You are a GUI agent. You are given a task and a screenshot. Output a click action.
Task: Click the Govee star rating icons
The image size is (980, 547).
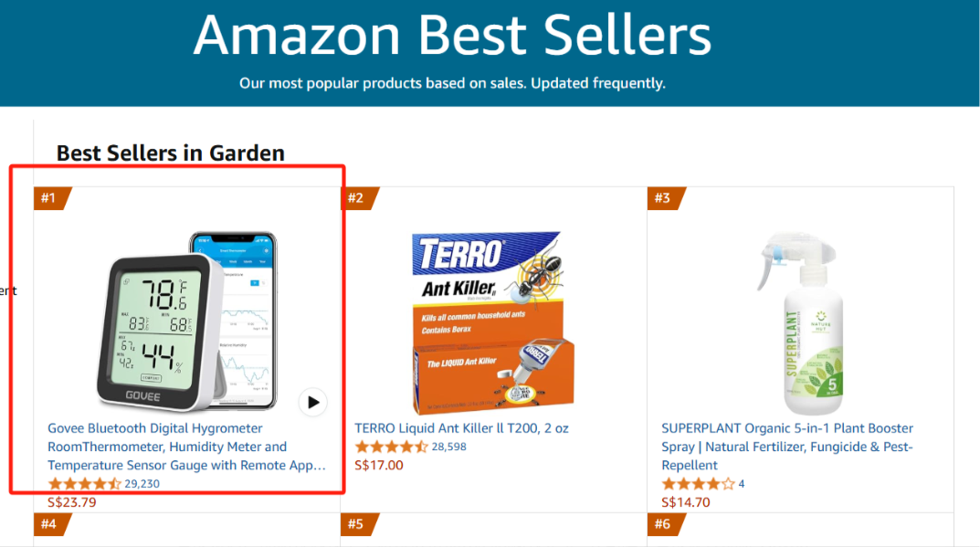click(84, 484)
